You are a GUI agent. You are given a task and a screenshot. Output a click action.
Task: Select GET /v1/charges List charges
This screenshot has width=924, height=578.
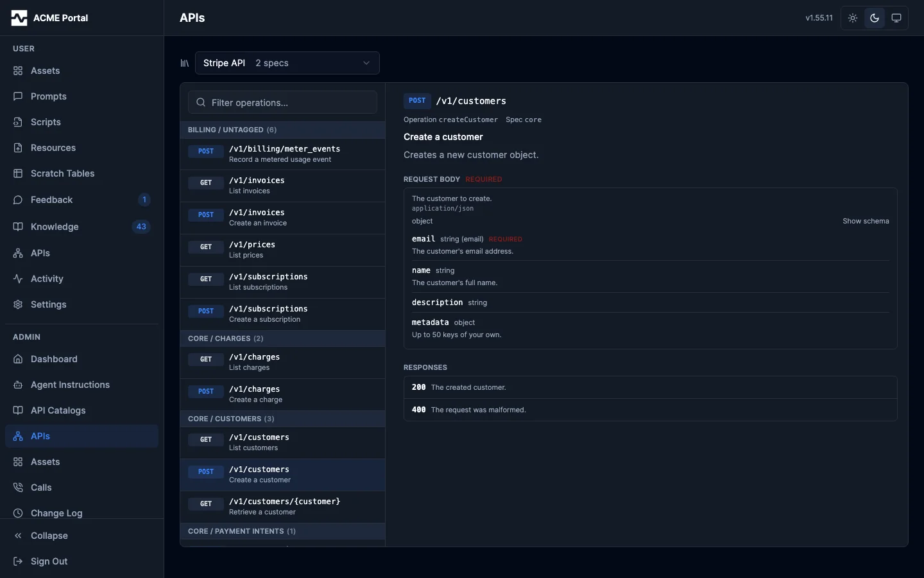(283, 363)
